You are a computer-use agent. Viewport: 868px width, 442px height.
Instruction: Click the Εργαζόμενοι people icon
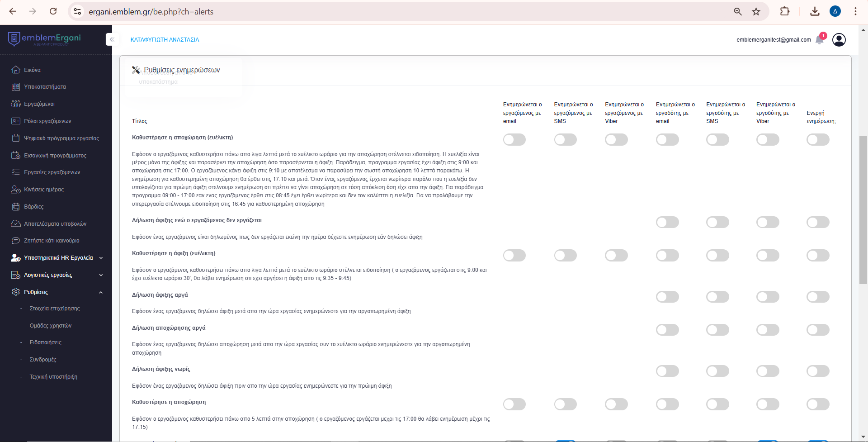(16, 104)
